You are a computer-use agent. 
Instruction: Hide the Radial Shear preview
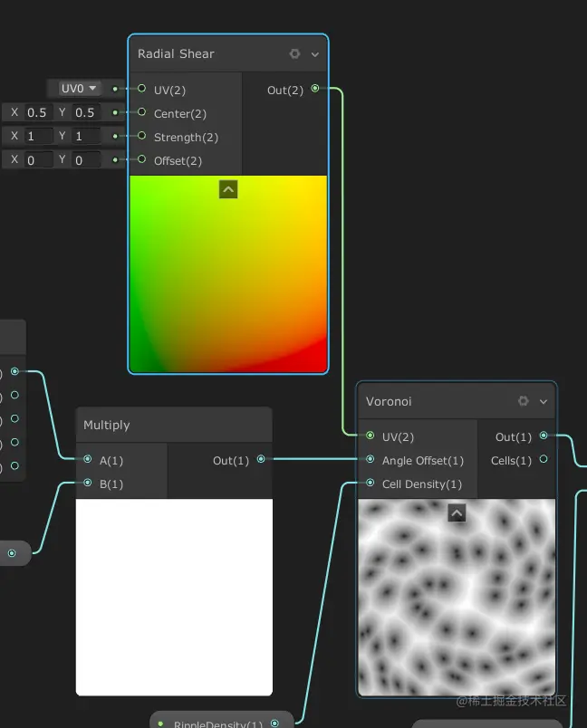pyautogui.click(x=228, y=189)
